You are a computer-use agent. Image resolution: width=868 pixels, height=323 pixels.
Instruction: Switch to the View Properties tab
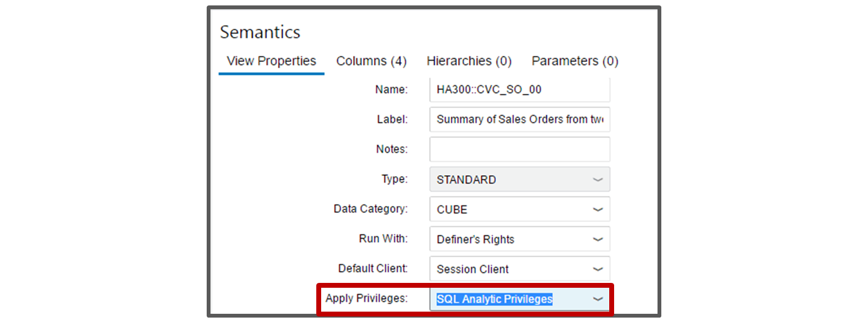tap(271, 61)
